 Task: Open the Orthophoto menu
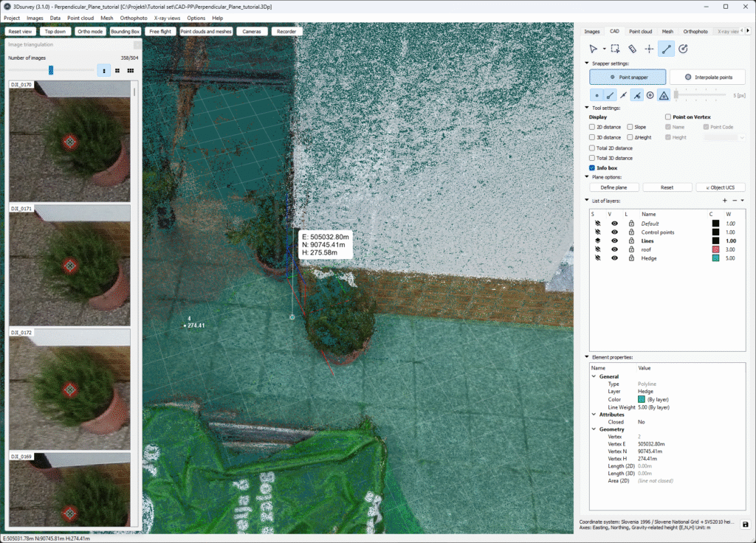point(134,18)
